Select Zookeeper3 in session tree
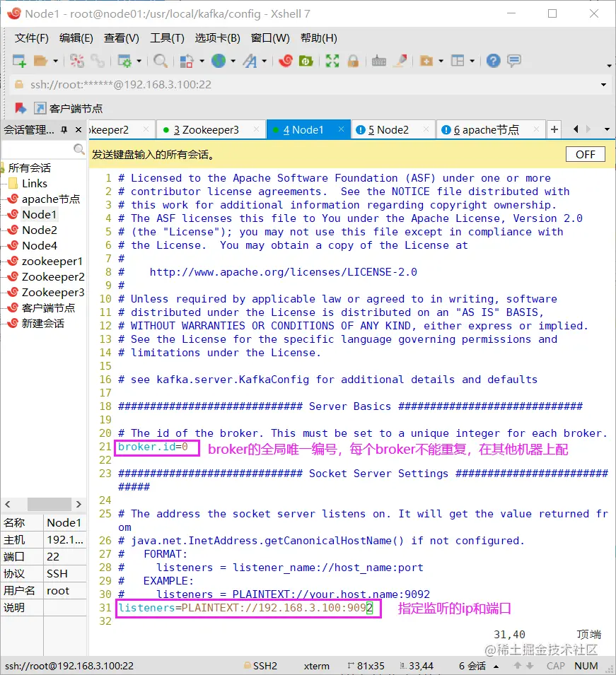The width and height of the screenshot is (616, 675). click(x=53, y=293)
